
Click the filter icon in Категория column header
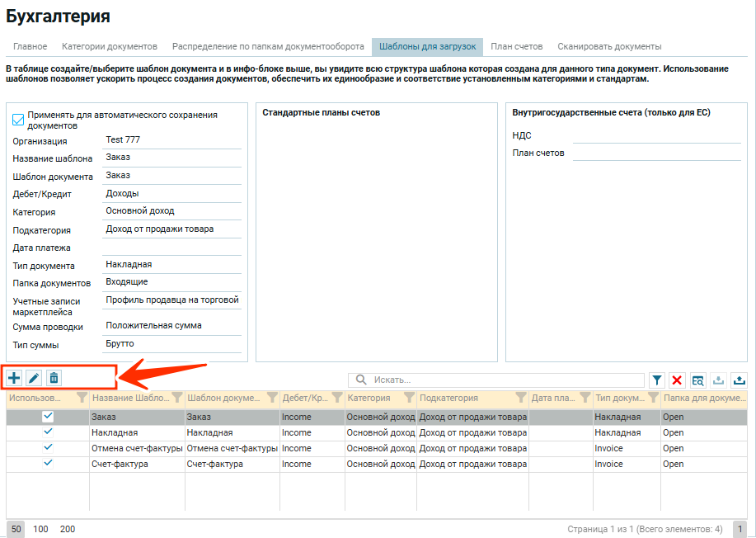409,399
